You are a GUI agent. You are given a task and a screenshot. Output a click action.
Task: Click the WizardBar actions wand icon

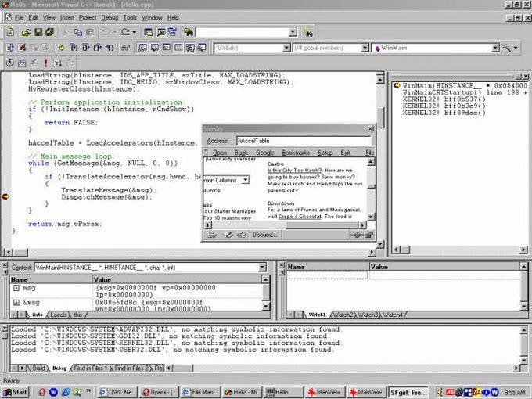(506, 48)
